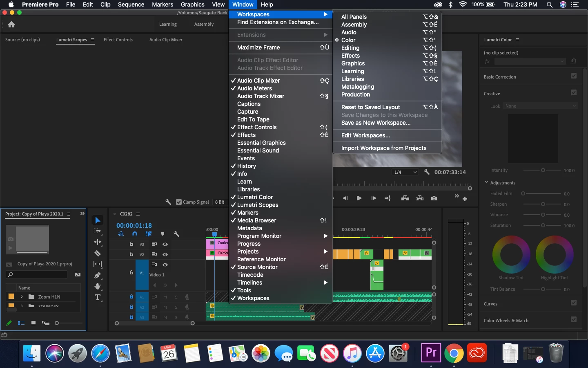The width and height of the screenshot is (588, 368).
Task: Switch project panel to list view
Action: pyautogui.click(x=21, y=323)
